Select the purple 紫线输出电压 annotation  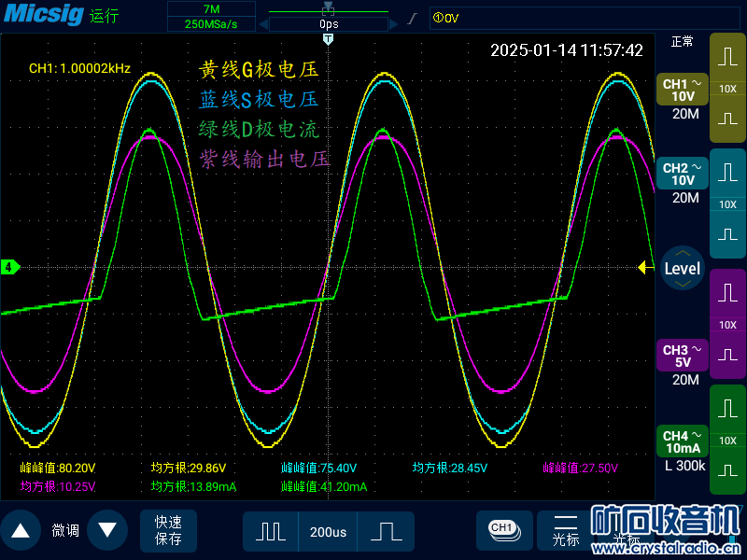264,159
